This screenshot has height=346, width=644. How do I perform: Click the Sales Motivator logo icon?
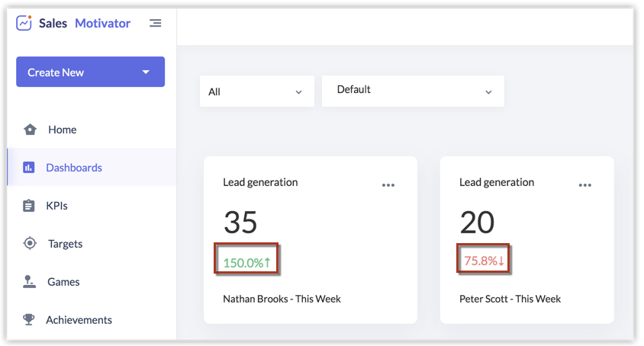(24, 23)
